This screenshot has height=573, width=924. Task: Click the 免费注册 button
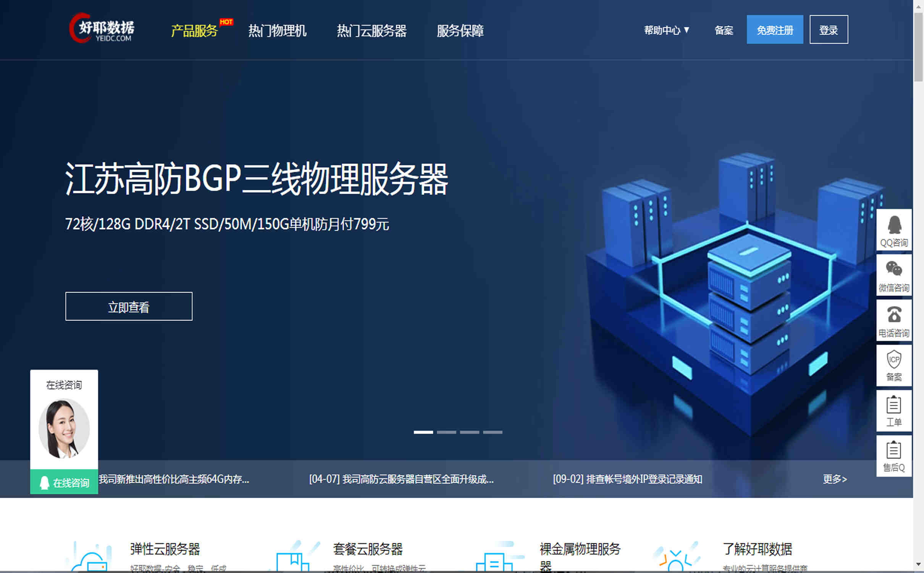(775, 30)
